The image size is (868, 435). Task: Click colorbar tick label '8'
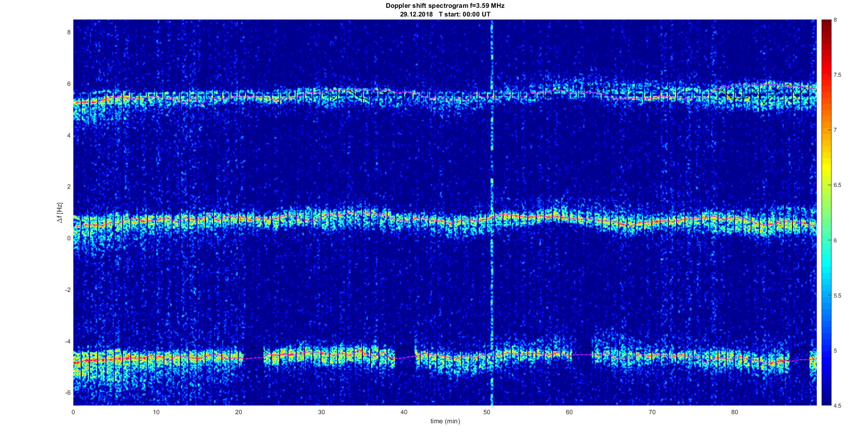click(835, 20)
